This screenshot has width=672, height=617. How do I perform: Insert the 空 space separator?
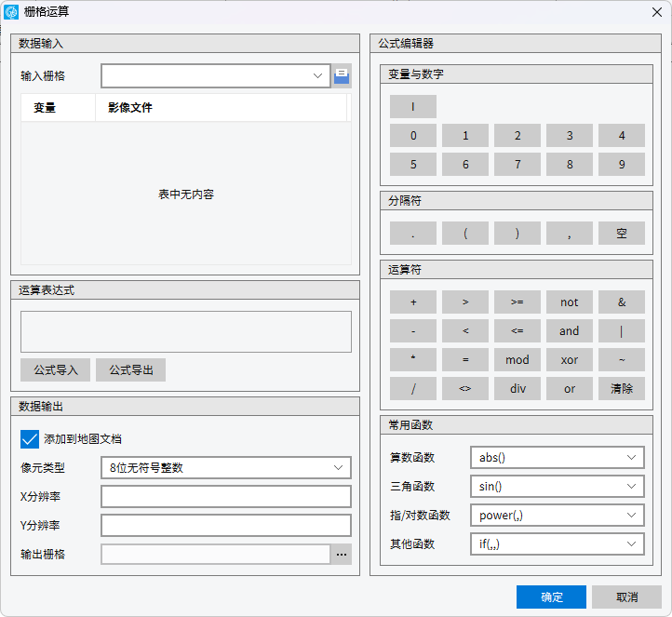pos(622,234)
